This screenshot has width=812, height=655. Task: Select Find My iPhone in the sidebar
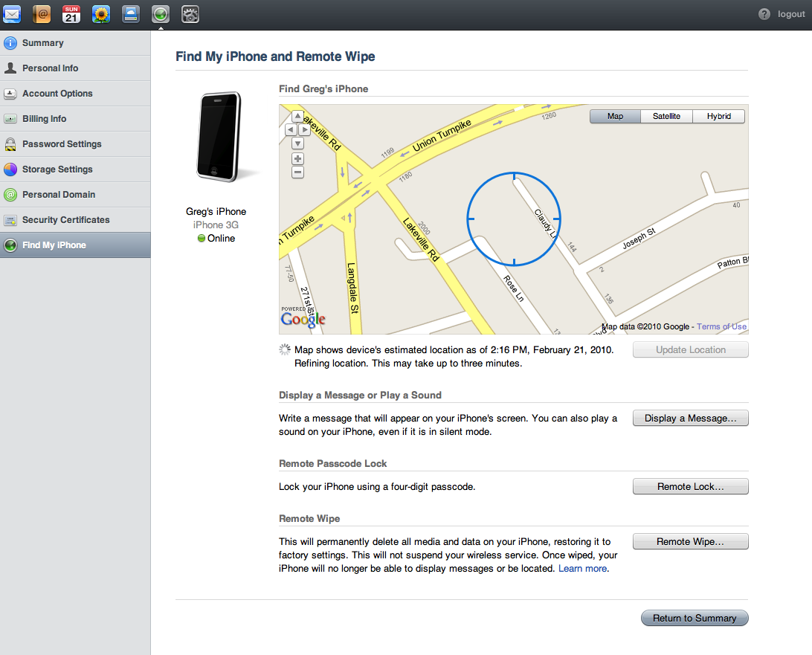click(75, 245)
